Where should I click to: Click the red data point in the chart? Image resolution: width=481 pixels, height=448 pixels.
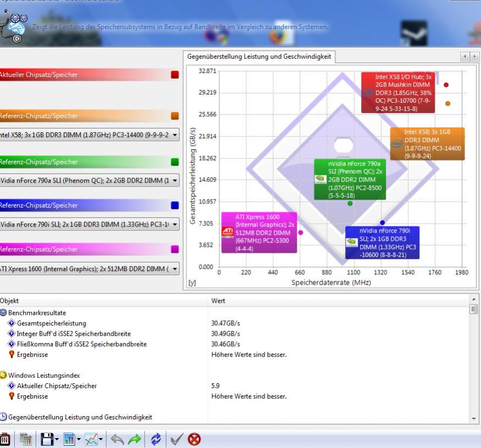446,85
